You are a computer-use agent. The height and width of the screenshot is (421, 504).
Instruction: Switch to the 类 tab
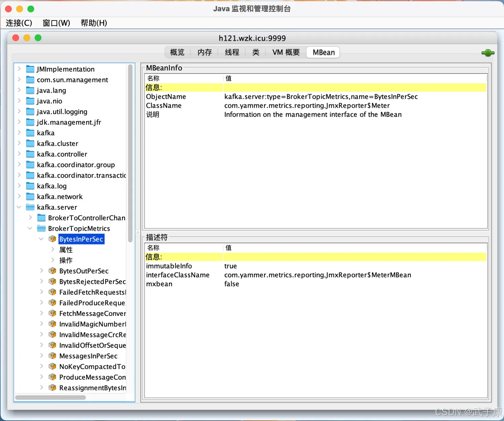click(256, 52)
